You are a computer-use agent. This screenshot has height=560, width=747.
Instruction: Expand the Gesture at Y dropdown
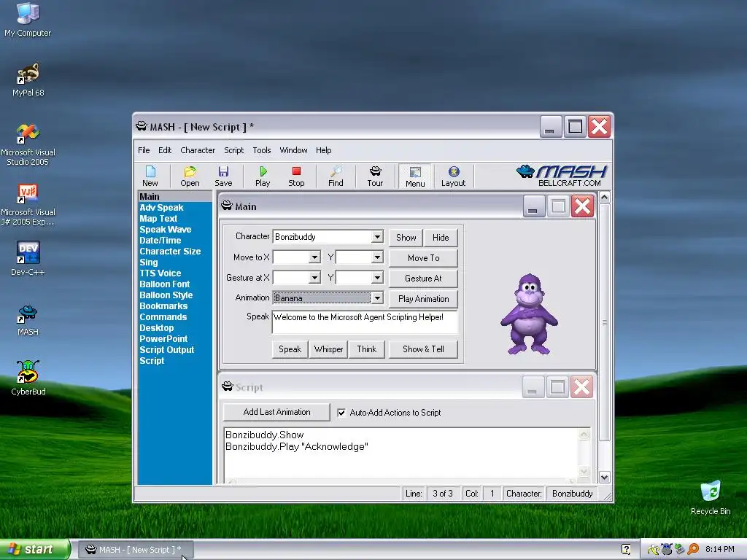377,278
